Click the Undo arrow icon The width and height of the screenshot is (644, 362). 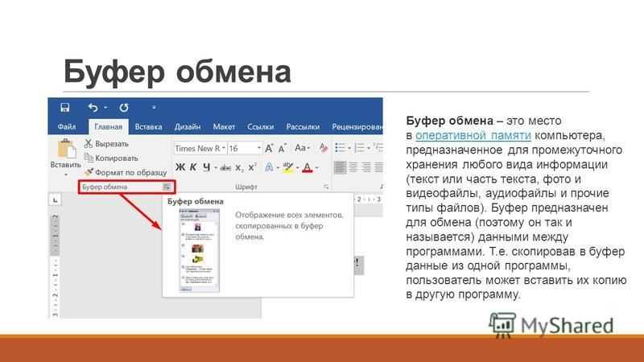[x=93, y=108]
